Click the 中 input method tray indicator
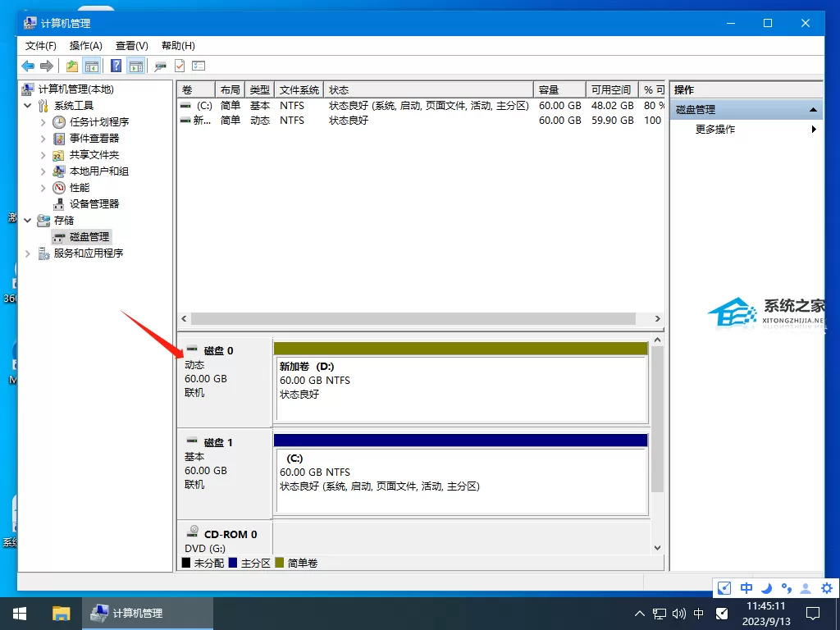The height and width of the screenshot is (630, 840). [x=699, y=614]
